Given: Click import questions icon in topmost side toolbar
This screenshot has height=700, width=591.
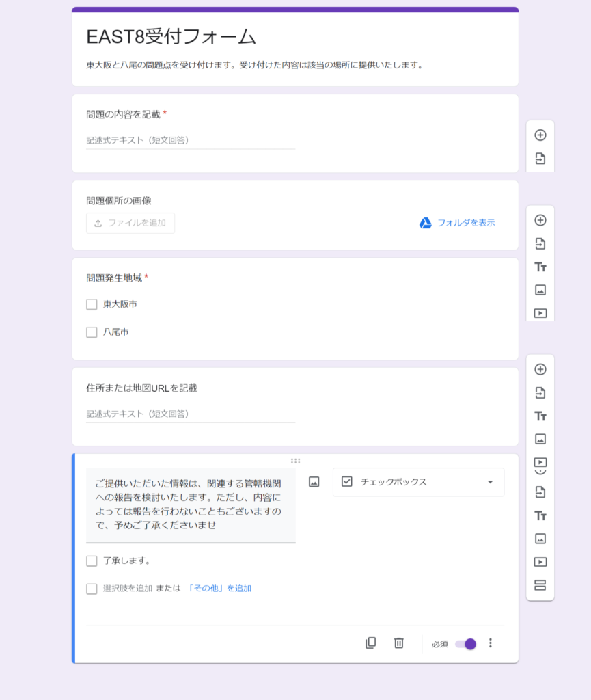Looking at the screenshot, I should [x=540, y=159].
